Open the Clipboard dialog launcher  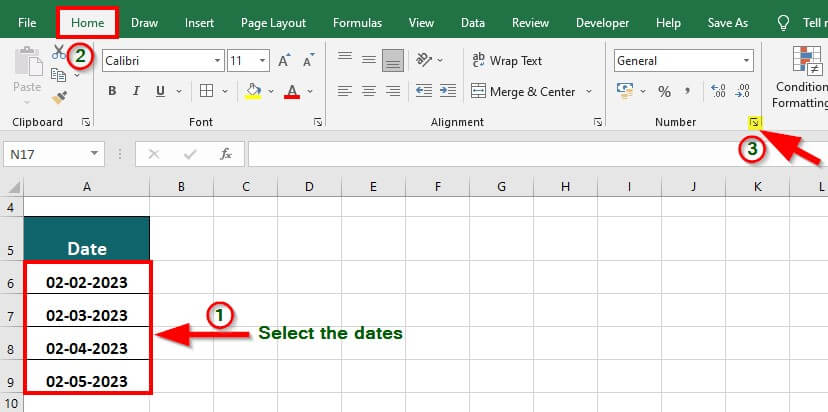86,123
